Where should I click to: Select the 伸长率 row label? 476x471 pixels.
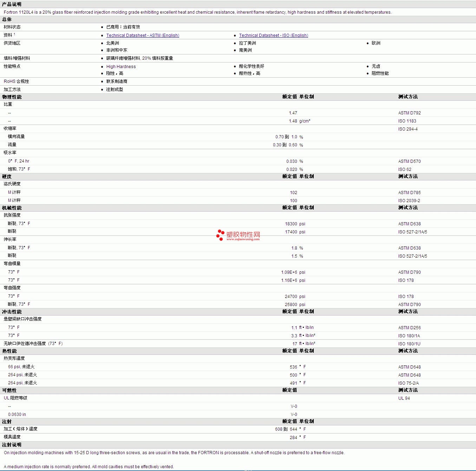coord(10,239)
